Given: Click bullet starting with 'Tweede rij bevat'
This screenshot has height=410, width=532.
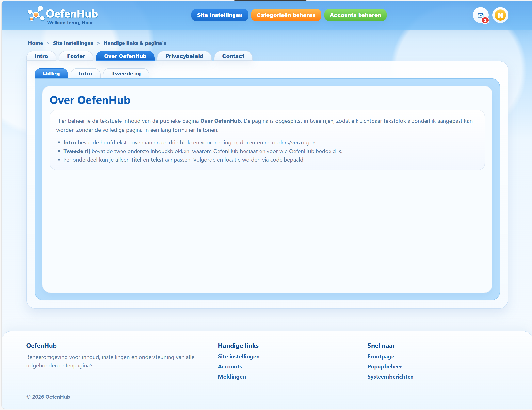Looking at the screenshot, I should coord(203,151).
